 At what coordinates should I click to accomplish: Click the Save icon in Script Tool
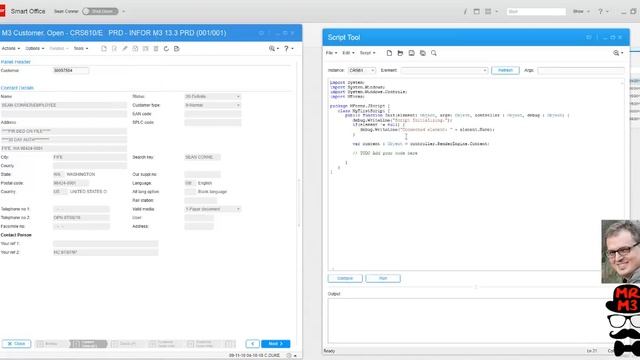click(411, 53)
